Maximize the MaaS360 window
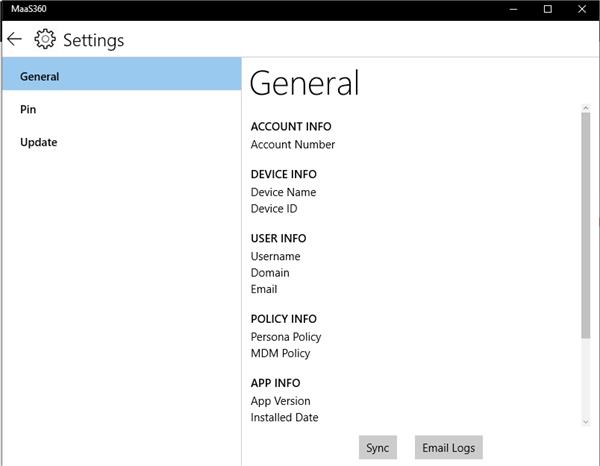The image size is (600, 466). tap(548, 9)
